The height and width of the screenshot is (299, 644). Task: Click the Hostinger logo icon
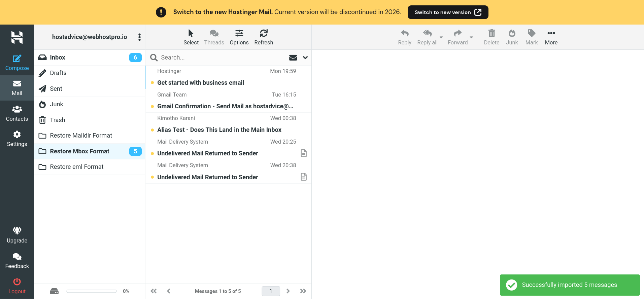pos(17,37)
